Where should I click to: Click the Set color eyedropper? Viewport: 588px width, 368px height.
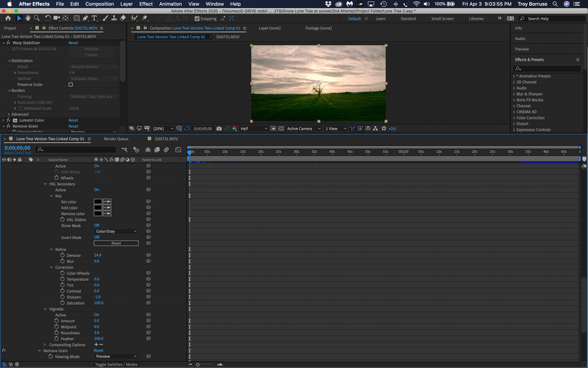click(x=107, y=202)
